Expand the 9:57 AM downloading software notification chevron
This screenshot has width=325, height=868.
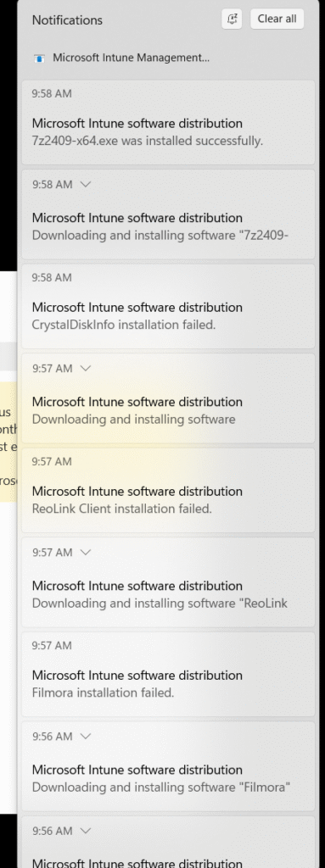pyautogui.click(x=86, y=368)
